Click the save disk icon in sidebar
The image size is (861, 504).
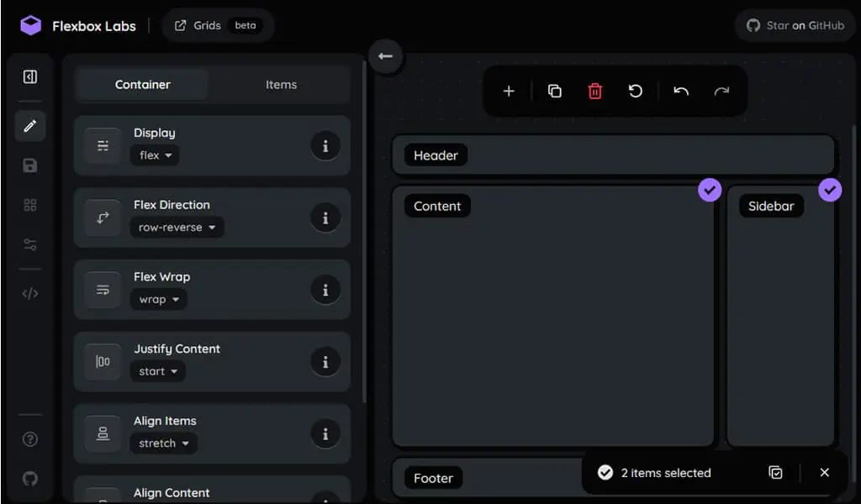tap(30, 165)
